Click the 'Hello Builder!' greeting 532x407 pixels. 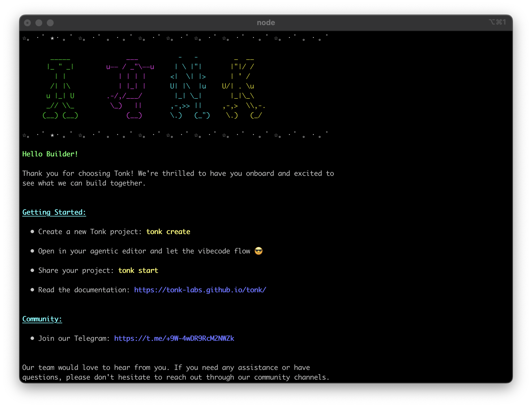[50, 154]
